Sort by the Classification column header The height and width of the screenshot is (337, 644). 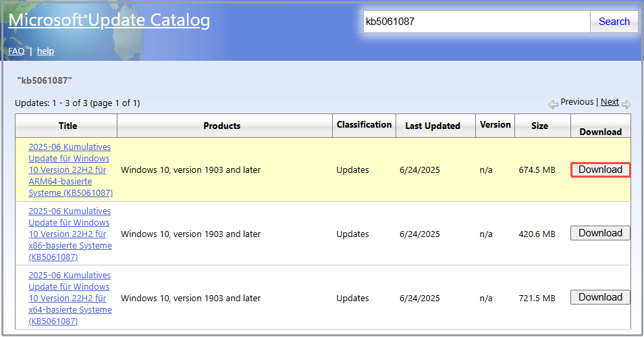click(x=364, y=124)
